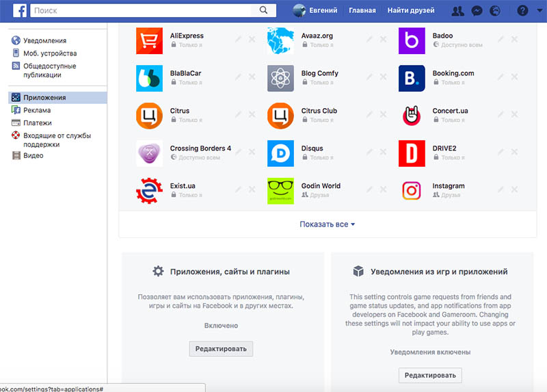Image resolution: width=547 pixels, height=392 pixels.
Task: Click the search magnifier button
Action: [x=264, y=10]
